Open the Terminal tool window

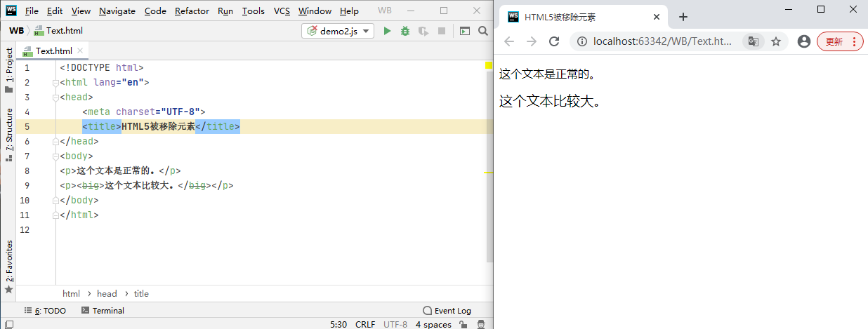click(103, 310)
